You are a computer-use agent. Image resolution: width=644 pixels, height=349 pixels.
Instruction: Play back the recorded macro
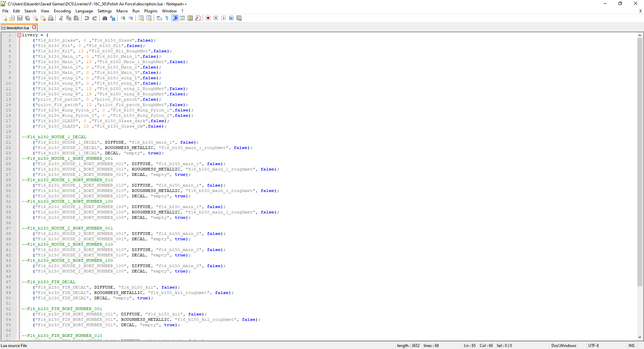pos(223,18)
